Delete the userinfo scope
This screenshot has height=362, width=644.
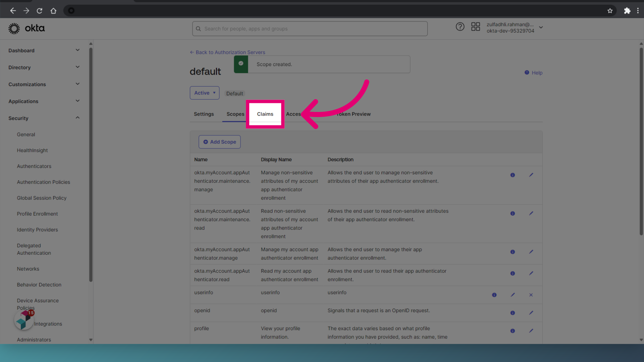pyautogui.click(x=531, y=295)
